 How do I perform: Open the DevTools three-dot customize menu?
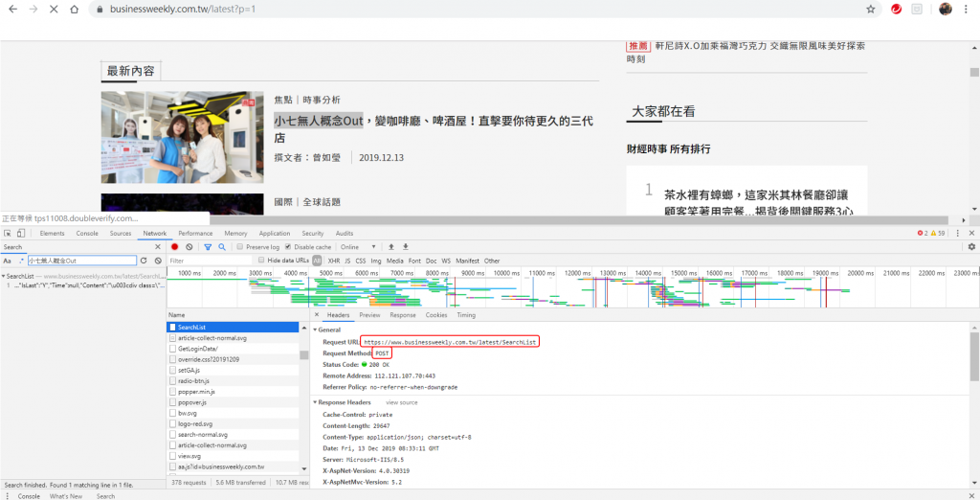click(957, 234)
